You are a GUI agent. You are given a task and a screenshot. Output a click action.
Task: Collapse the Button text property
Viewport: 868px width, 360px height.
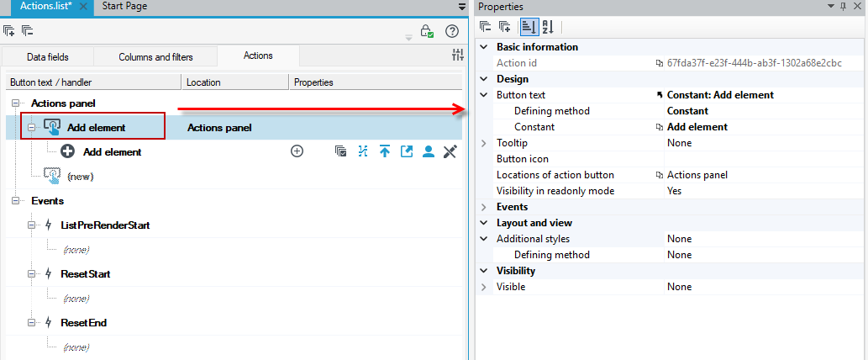pos(484,95)
